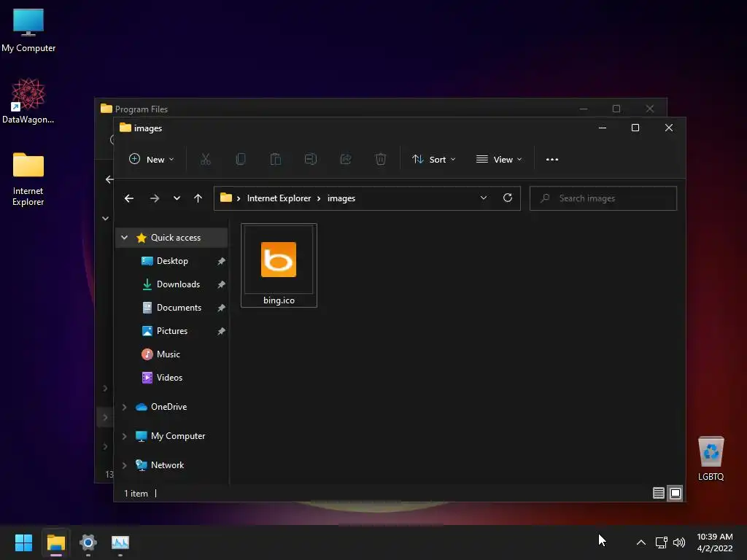Screen dimensions: 747x560
Task: Expand the Network tree node
Action: [124, 465]
